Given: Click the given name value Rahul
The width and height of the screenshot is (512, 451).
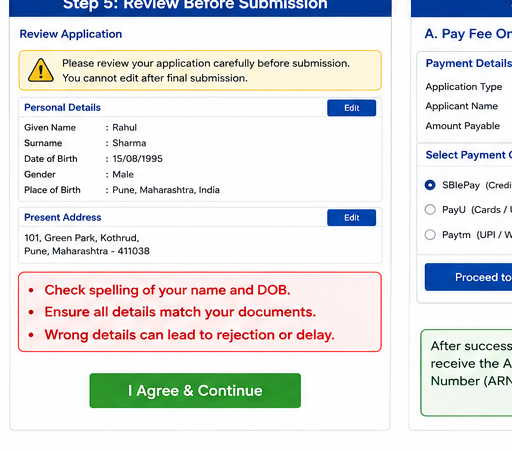Looking at the screenshot, I should click(x=124, y=127).
